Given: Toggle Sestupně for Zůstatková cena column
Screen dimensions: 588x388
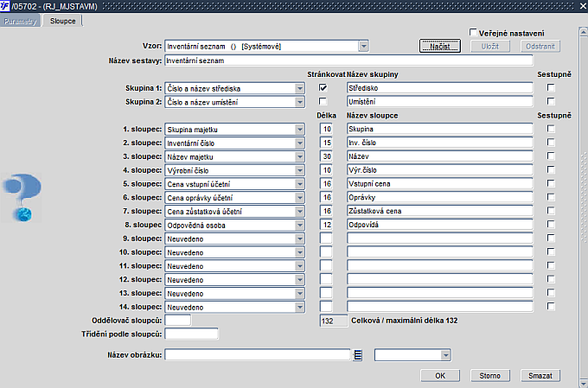Looking at the screenshot, I should (551, 211).
